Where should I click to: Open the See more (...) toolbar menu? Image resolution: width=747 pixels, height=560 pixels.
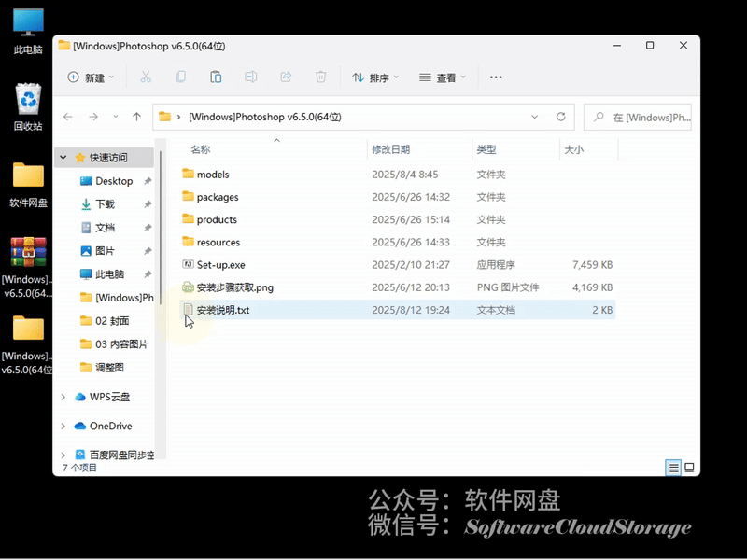coord(496,77)
